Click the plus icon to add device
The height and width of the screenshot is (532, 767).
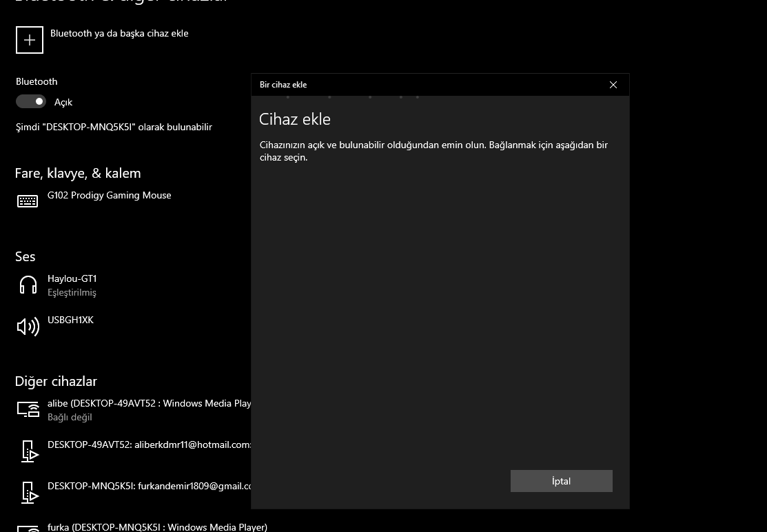pyautogui.click(x=30, y=40)
